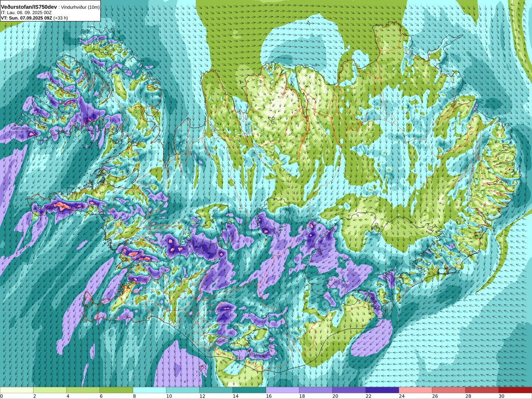
Task: Pick the palest legend swatch for 0–2
Action: (x=17, y=390)
